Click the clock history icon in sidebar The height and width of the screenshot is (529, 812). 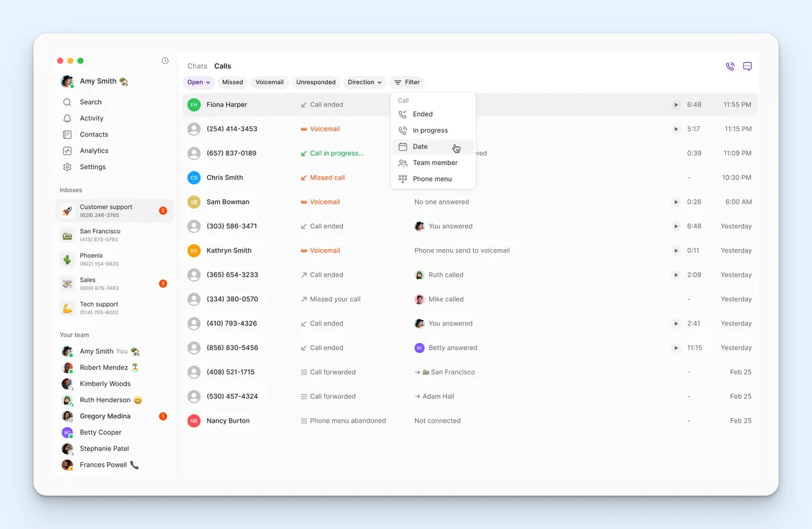165,60
